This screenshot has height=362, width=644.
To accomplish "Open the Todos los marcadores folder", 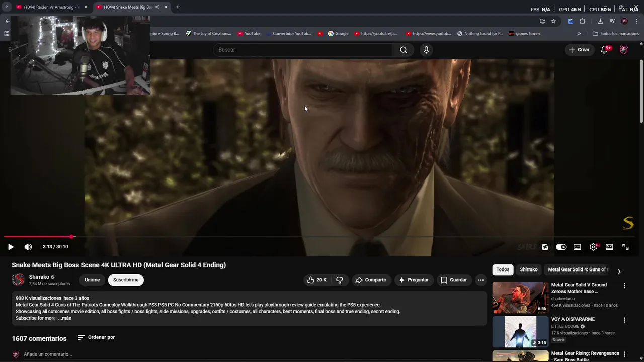I will pos(616,34).
